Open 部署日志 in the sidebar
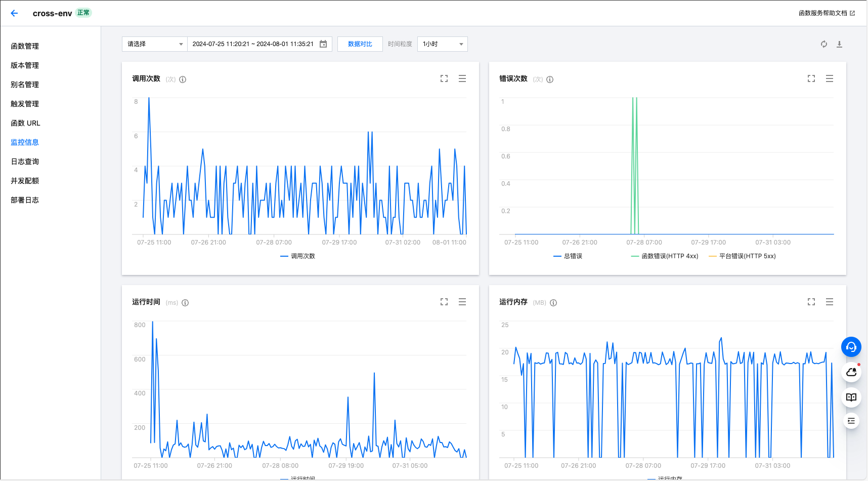This screenshot has width=868, height=481. [x=25, y=200]
